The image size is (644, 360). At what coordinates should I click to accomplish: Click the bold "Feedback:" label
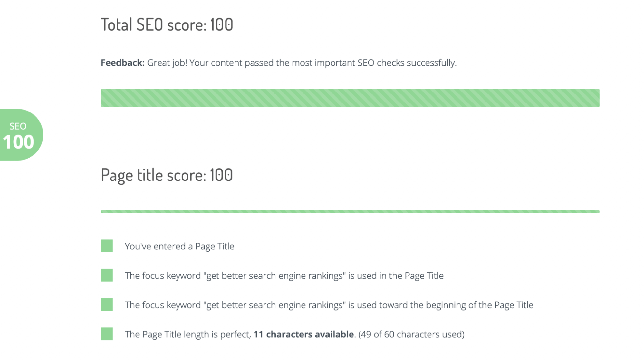(122, 63)
